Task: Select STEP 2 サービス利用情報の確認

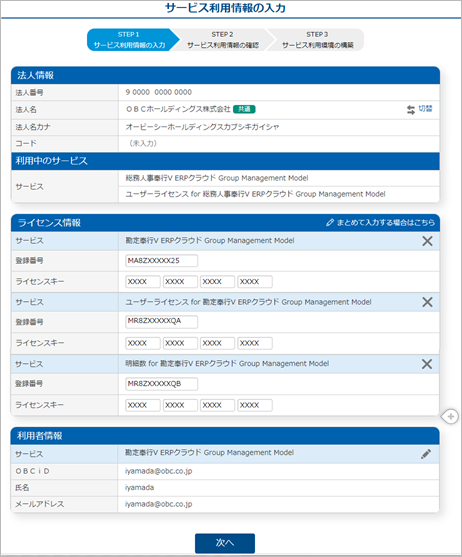Action: [223, 40]
